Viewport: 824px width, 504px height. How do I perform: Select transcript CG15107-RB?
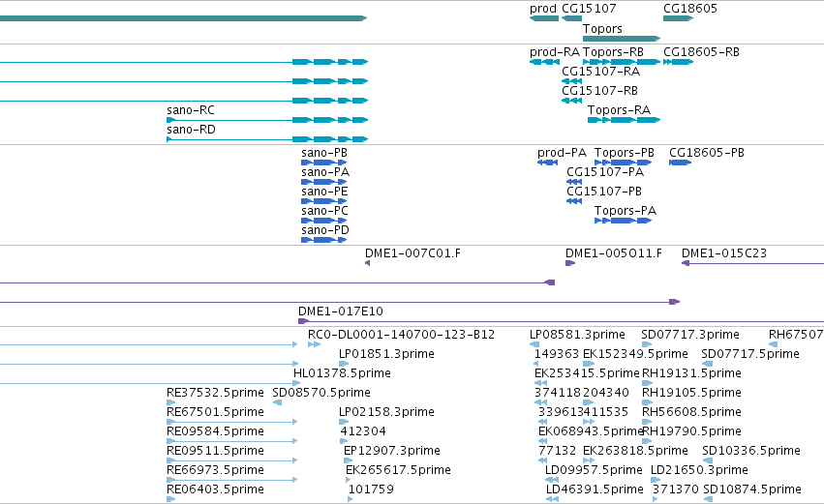[571, 101]
